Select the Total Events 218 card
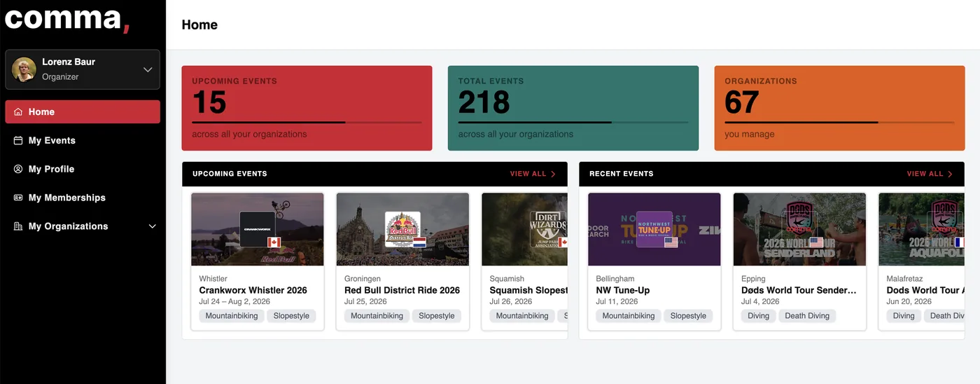This screenshot has width=980, height=384. click(x=573, y=108)
